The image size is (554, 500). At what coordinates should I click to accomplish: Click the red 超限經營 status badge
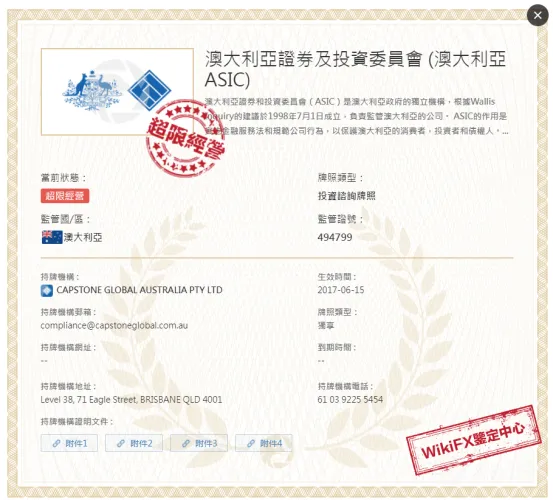[x=65, y=196]
